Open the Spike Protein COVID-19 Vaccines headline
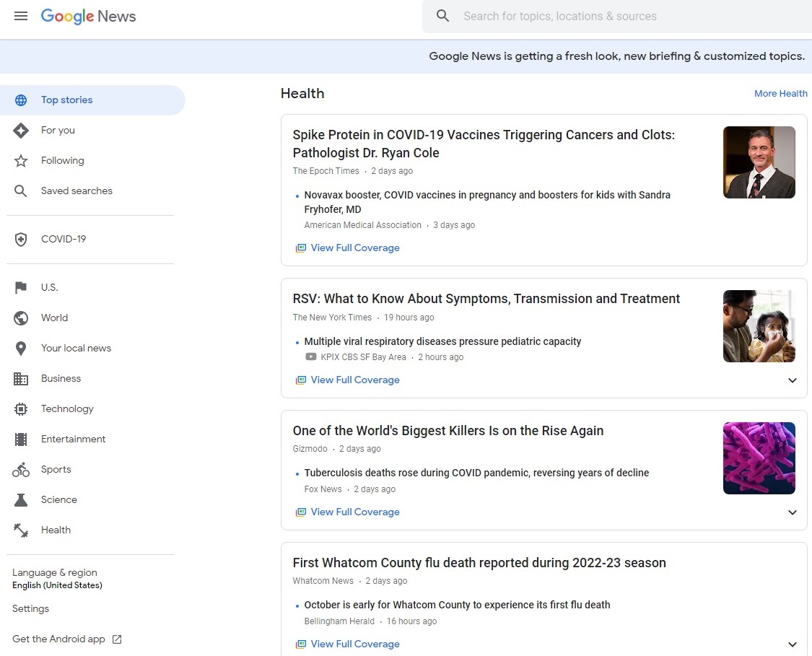Screen dimensions: 812x656 [x=484, y=144]
